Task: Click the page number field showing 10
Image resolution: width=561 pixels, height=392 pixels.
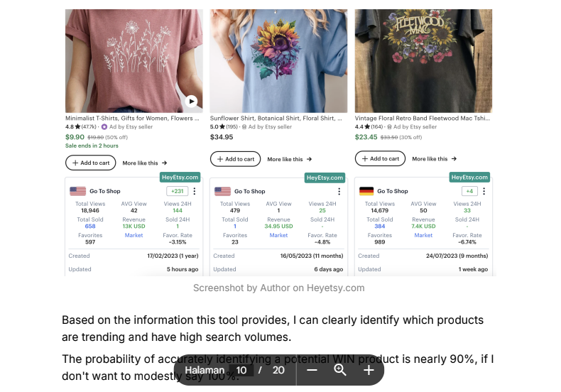Action: 241,370
